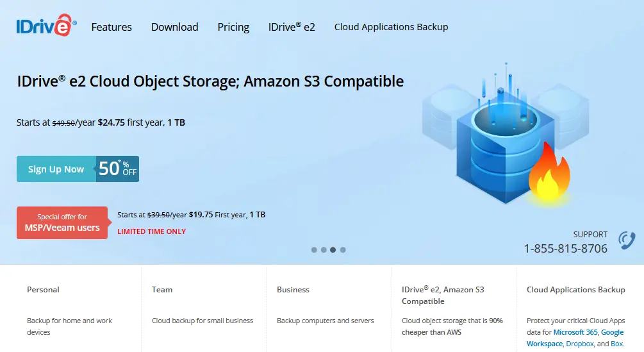Image resolution: width=644 pixels, height=352 pixels.
Task: Open the Team backup plan tab
Action: click(x=162, y=290)
